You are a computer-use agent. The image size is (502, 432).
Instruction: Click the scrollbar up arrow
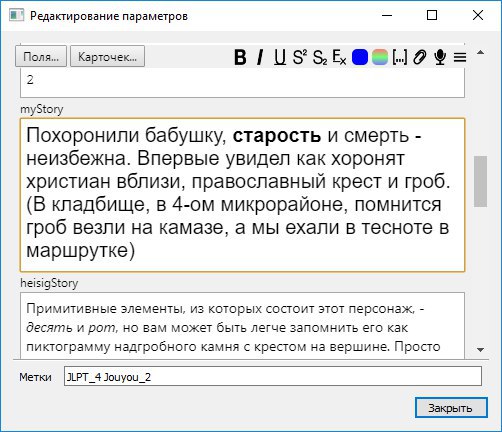tap(480, 53)
